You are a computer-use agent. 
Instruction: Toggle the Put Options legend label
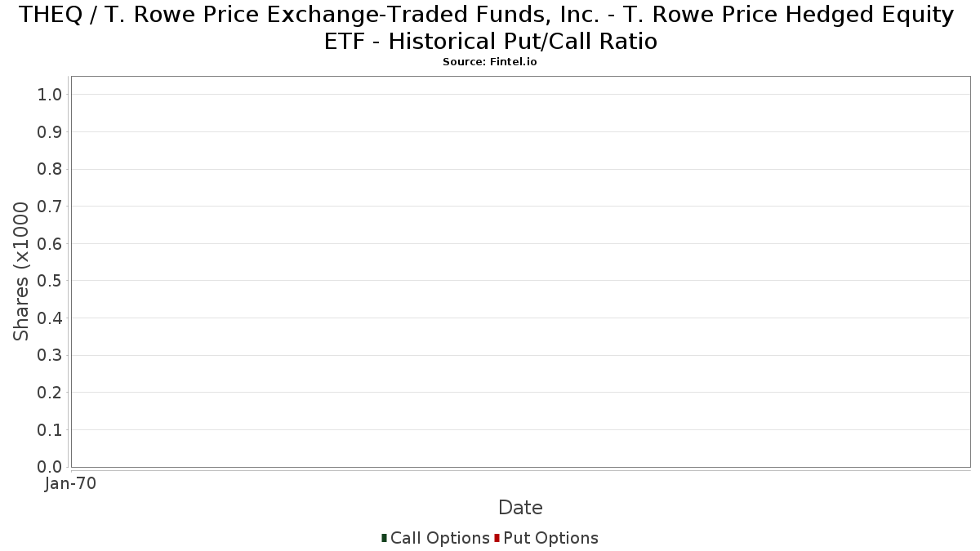(x=551, y=538)
